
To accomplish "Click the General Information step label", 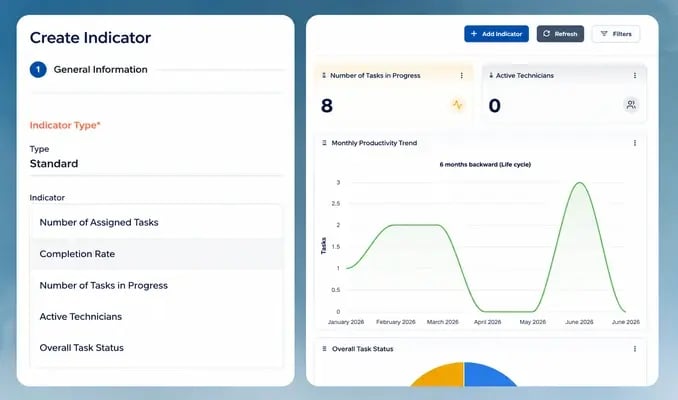I will pos(100,70).
